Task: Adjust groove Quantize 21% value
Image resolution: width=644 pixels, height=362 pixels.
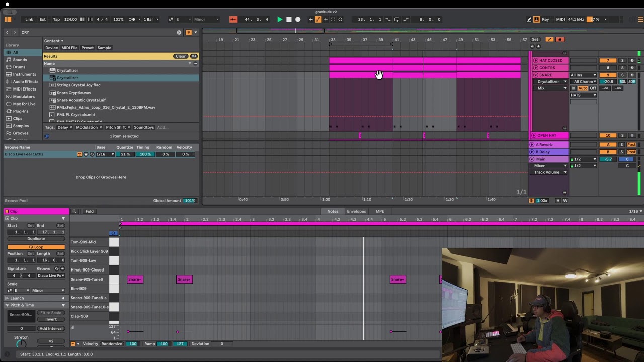Action: pyautogui.click(x=125, y=154)
